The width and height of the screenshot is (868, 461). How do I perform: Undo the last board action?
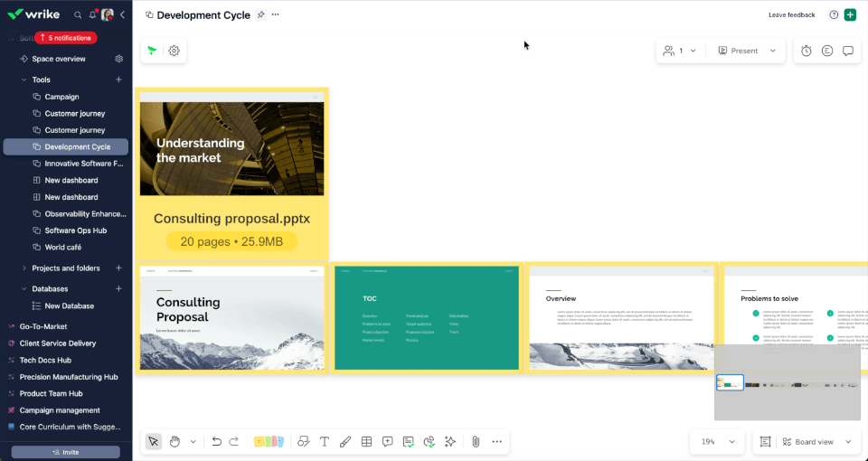[x=216, y=442]
